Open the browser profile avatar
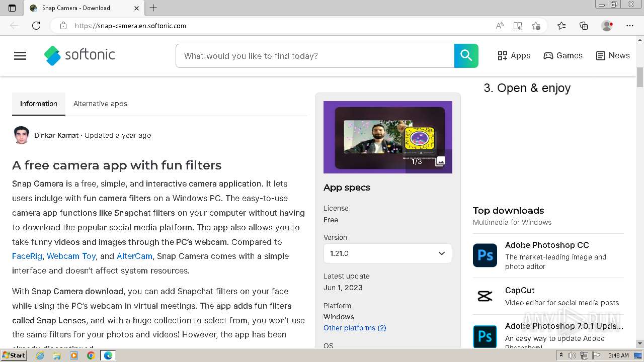644x362 pixels. point(607,26)
